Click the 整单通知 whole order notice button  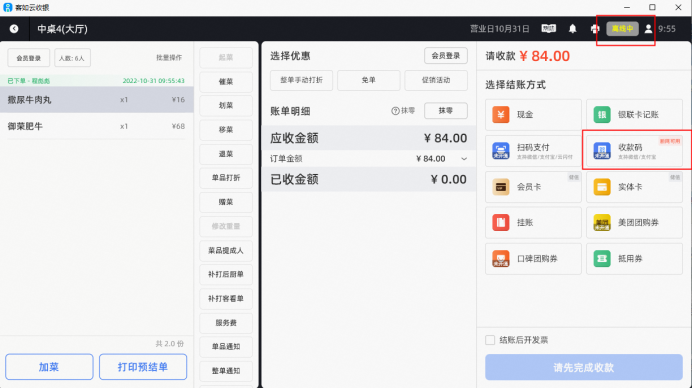[226, 371]
